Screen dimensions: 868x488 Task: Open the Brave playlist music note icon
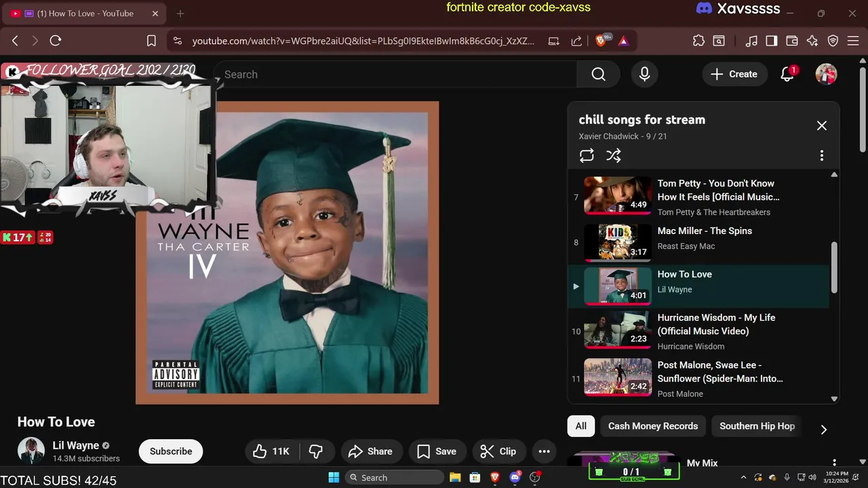pos(751,41)
